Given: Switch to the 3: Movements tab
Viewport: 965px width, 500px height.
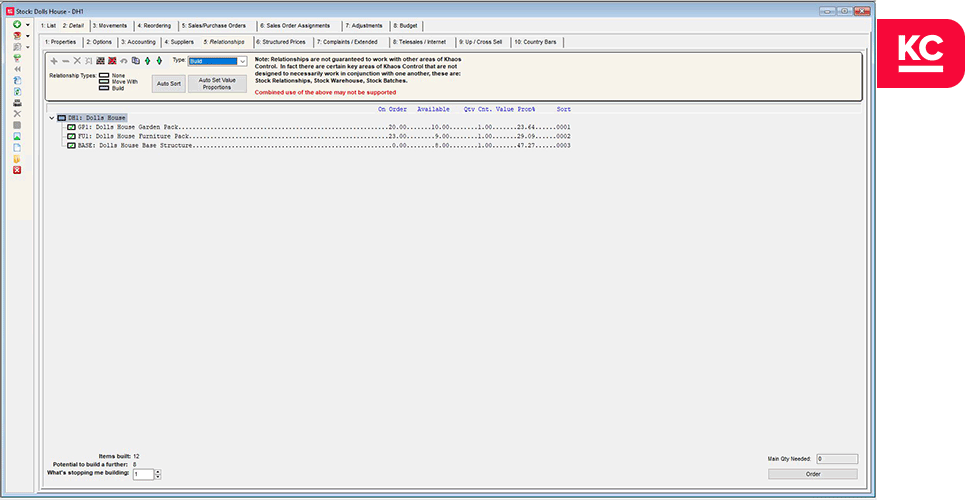Looking at the screenshot, I should click(x=110, y=26).
